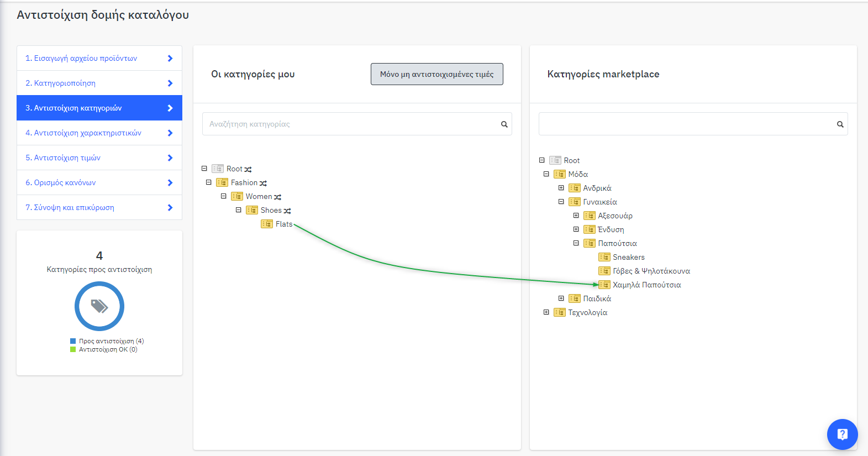Image resolution: width=868 pixels, height=456 pixels.
Task: Click search magnifier in my categories panel
Action: click(x=504, y=124)
